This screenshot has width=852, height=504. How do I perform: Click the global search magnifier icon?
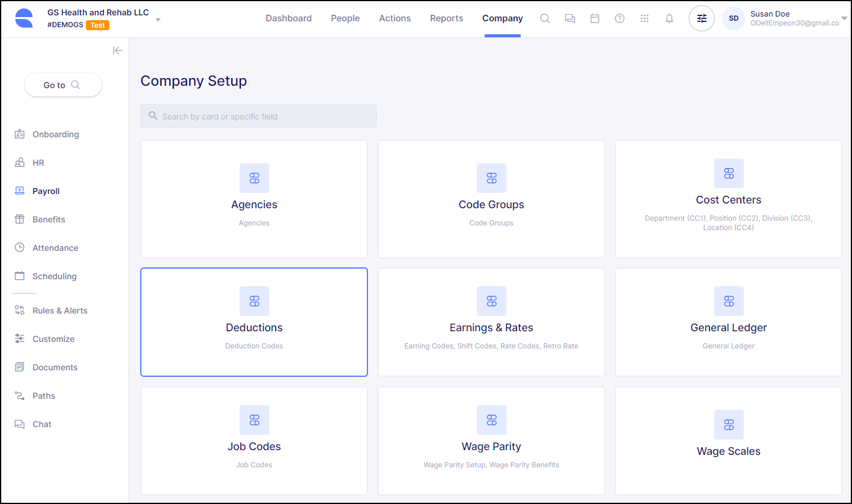point(545,18)
